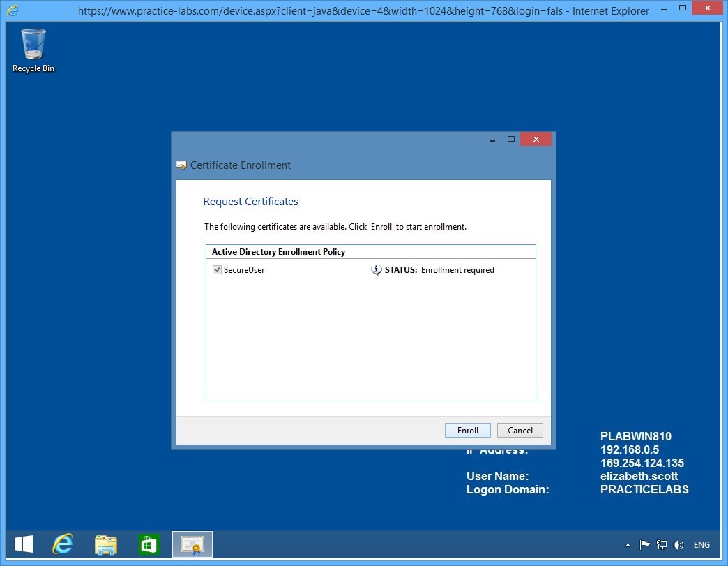Click the network status tray icon
Viewport: 728px width, 566px height.
(661, 545)
